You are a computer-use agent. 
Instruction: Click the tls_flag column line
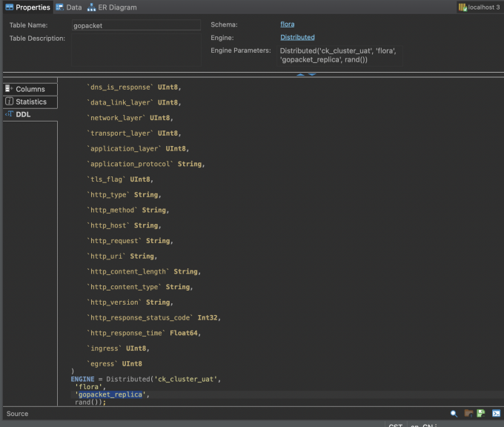[120, 179]
